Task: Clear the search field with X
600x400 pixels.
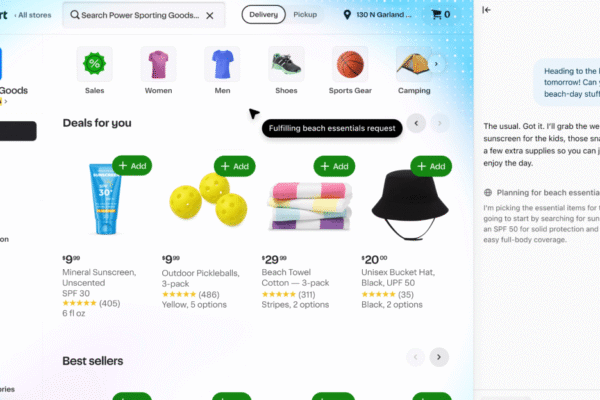Action: [210, 16]
